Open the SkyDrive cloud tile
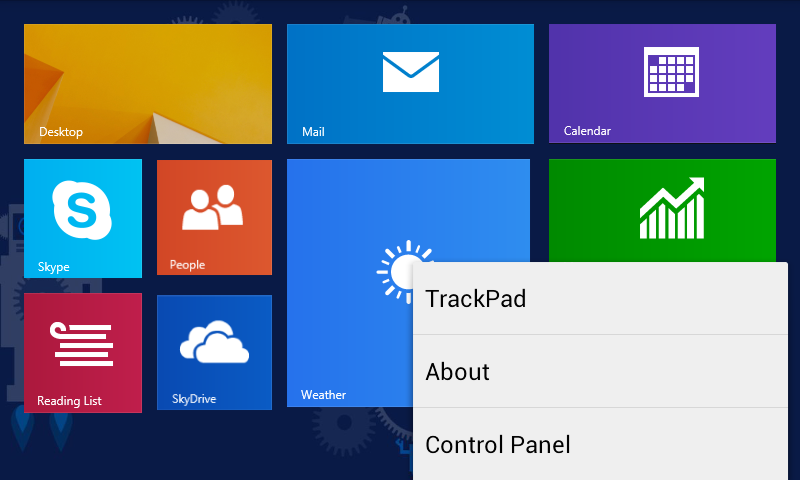Viewport: 800px width, 480px height. click(214, 352)
